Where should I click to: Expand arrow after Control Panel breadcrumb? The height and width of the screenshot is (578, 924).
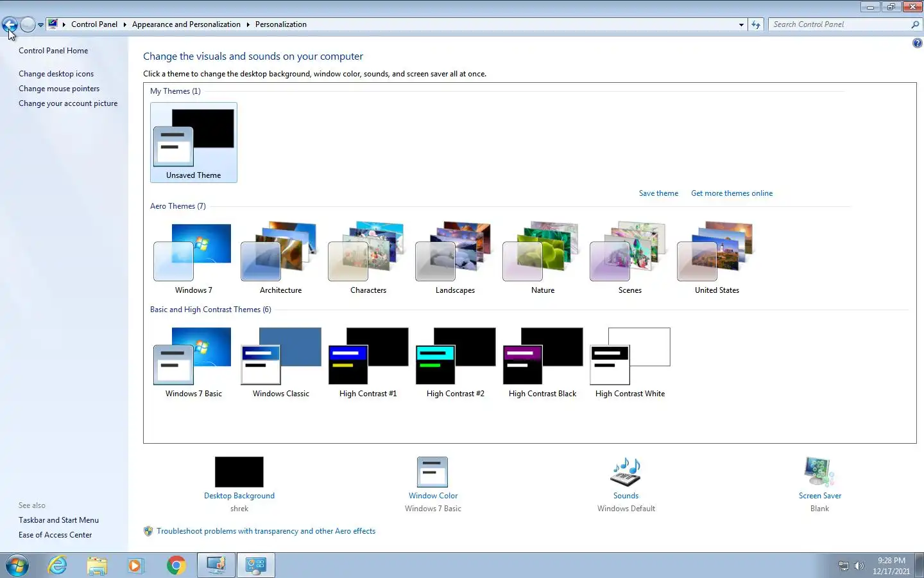click(124, 24)
